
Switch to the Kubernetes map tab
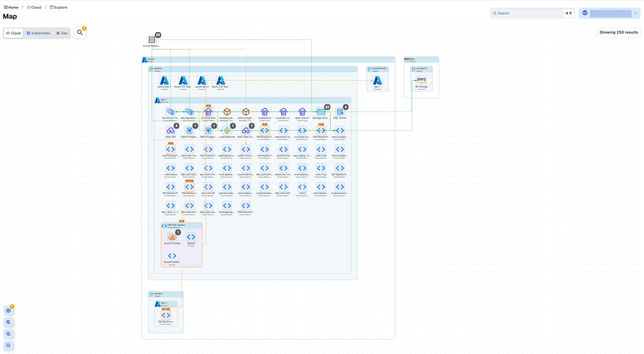(38, 33)
